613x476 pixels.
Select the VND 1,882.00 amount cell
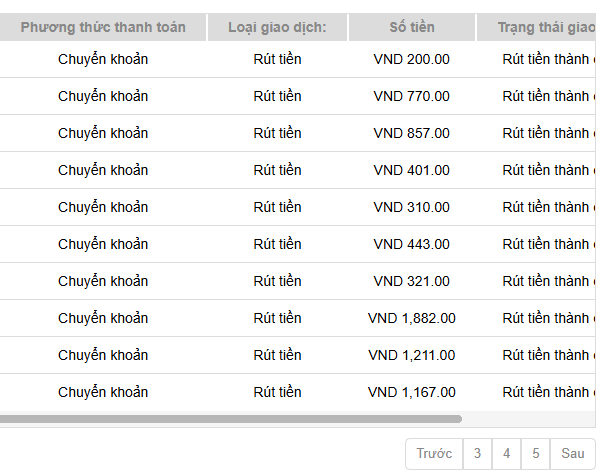click(412, 318)
